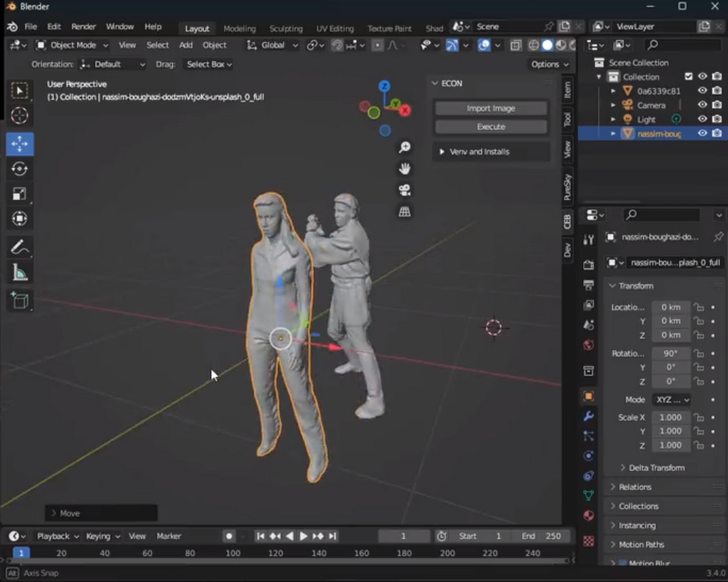The width and height of the screenshot is (728, 582).
Task: Open the Object Mode dropdown
Action: click(x=72, y=45)
